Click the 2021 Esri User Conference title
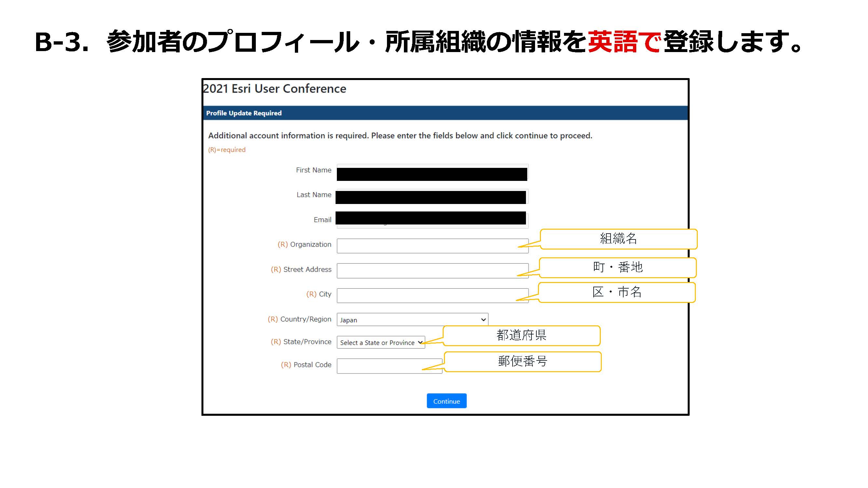The image size is (868, 488). point(275,88)
